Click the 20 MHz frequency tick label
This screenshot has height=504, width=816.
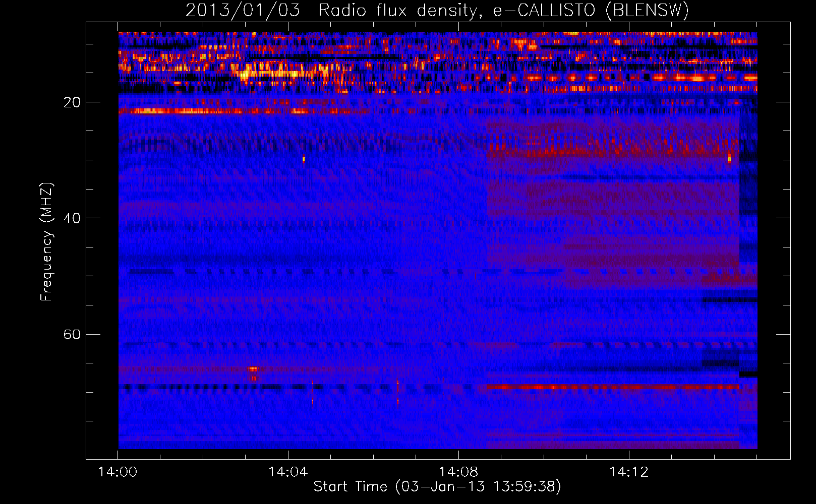point(72,102)
